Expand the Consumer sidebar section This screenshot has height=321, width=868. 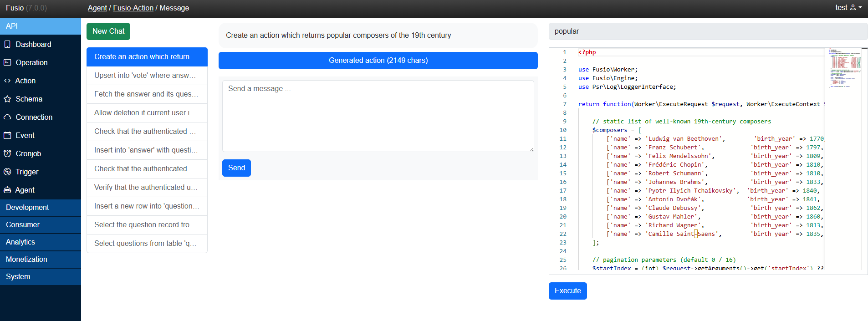40,224
